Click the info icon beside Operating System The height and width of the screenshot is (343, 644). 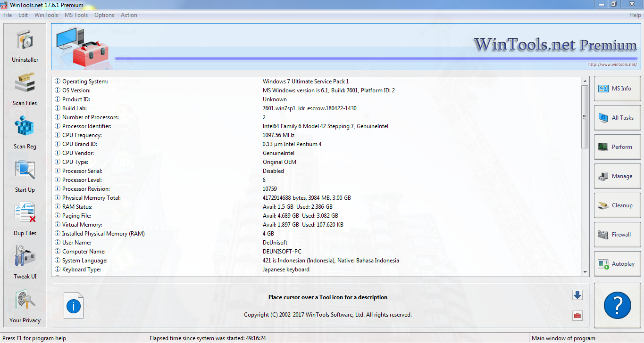tap(58, 82)
